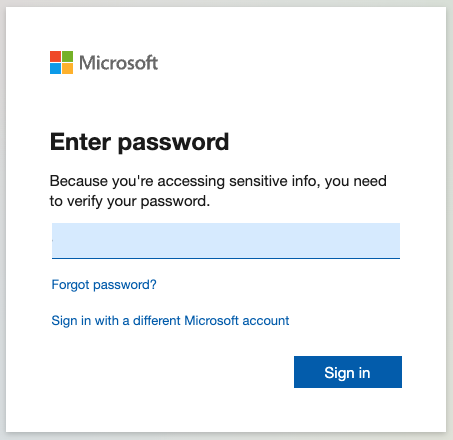Click the blue square in Microsoft logo
Viewport: 453px width, 440px height.
coord(55,68)
